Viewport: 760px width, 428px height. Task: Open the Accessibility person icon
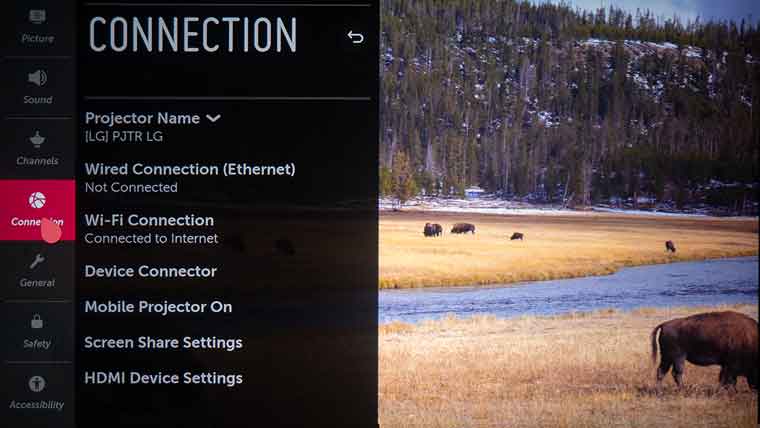[37, 383]
